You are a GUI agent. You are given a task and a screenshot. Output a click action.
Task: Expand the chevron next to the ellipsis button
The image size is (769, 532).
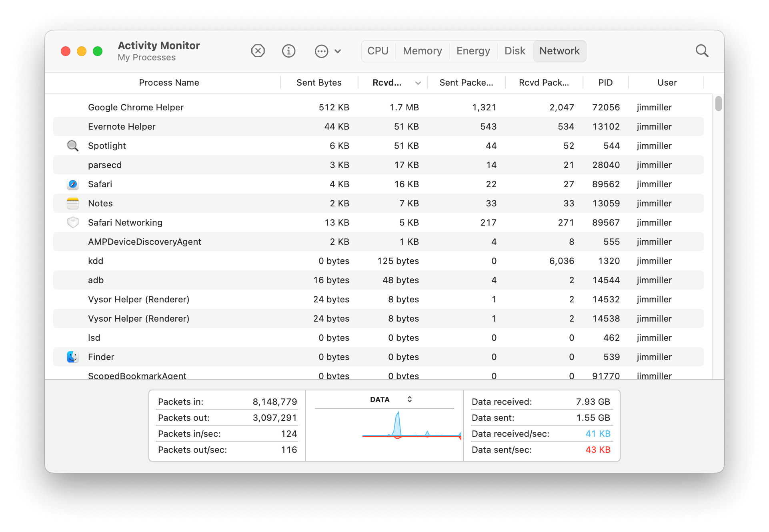[338, 51]
